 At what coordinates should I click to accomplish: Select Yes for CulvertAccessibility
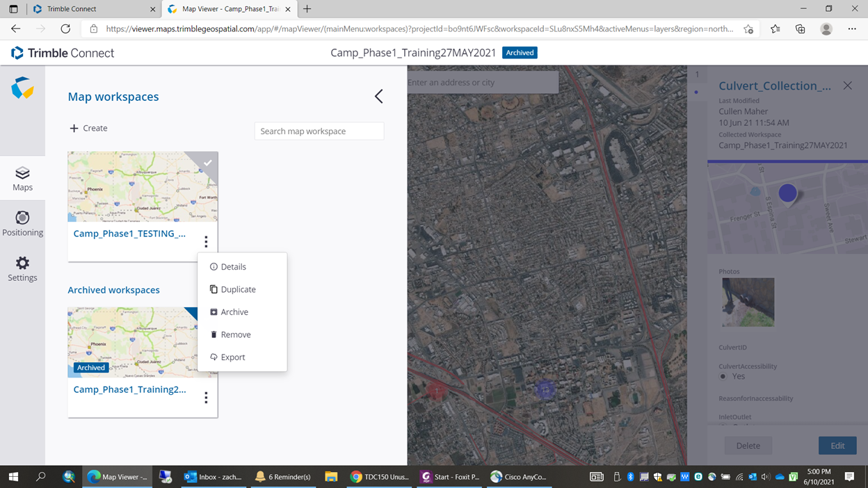(722, 376)
